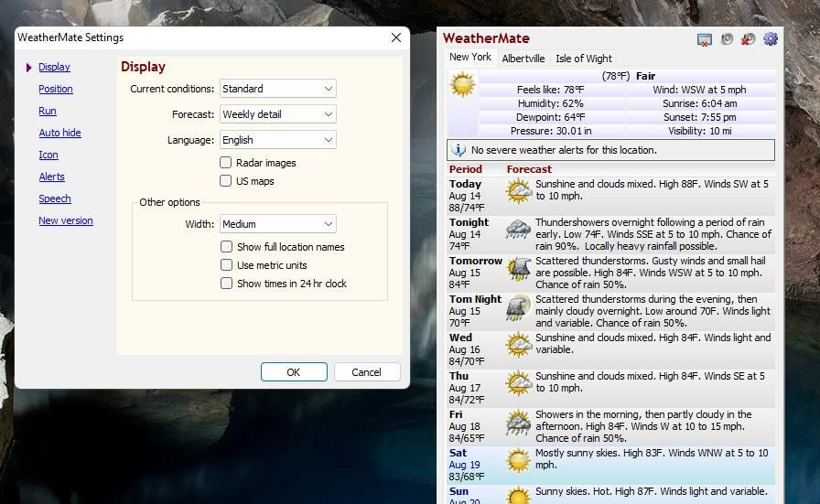Open the Alerts settings page
The image size is (820, 504).
coord(52,177)
